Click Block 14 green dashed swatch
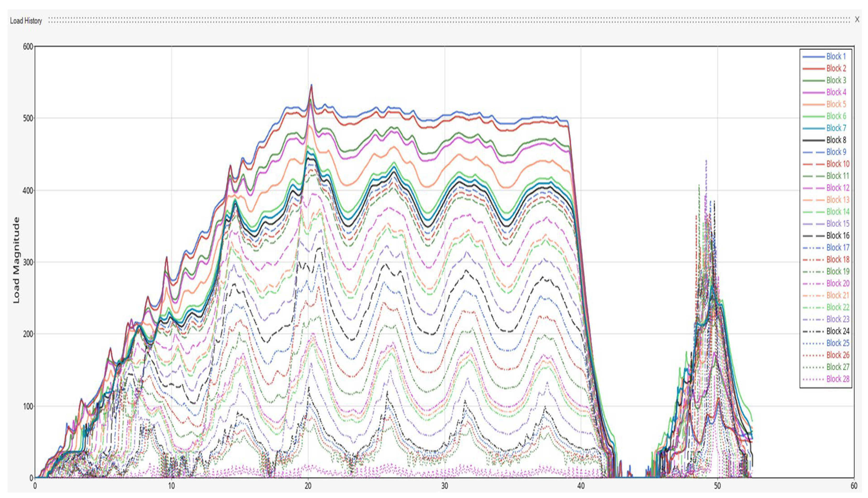This screenshot has height=498, width=868. [x=813, y=212]
